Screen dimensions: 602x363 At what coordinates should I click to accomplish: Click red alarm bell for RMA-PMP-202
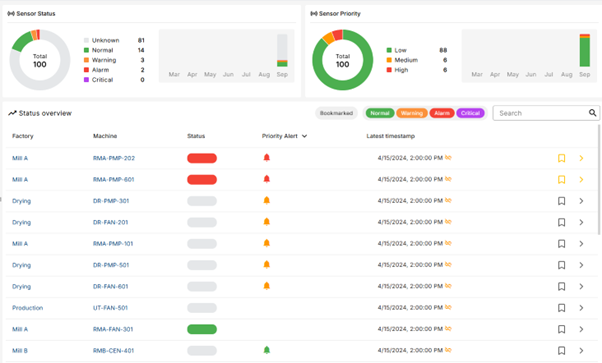click(x=266, y=157)
